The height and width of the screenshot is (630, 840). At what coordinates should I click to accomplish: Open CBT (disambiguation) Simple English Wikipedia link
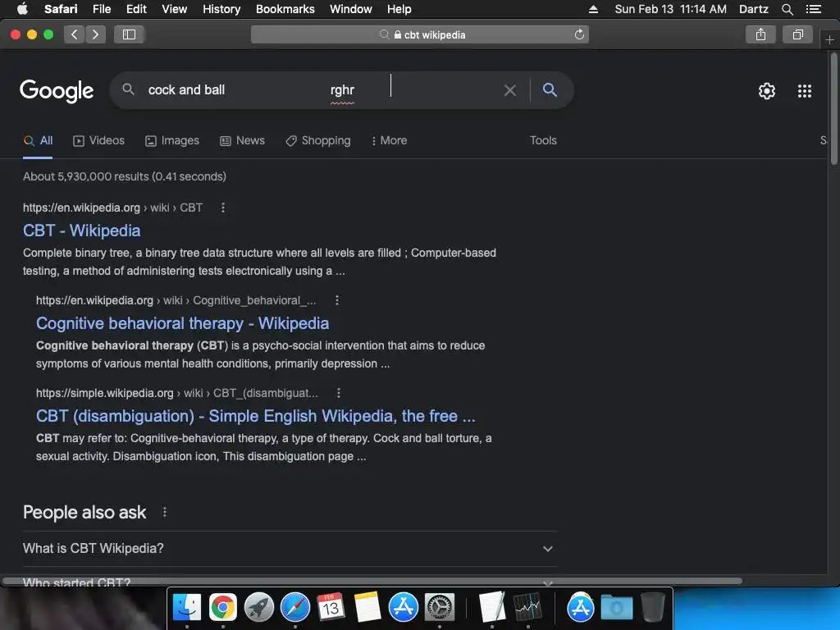(256, 416)
